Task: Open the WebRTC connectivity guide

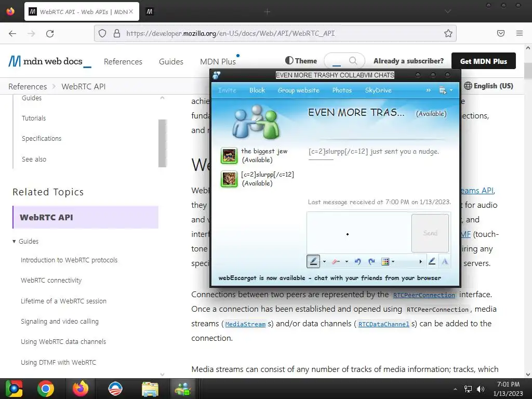Action: (x=51, y=281)
